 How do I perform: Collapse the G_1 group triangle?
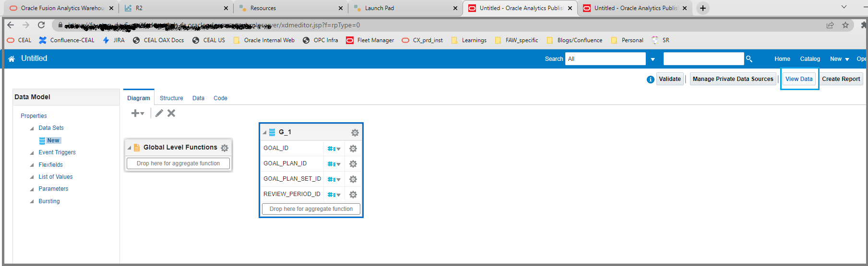coord(264,133)
